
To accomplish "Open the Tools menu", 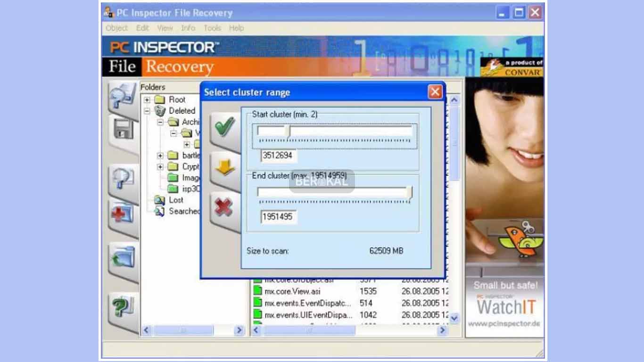I will 212,28.
